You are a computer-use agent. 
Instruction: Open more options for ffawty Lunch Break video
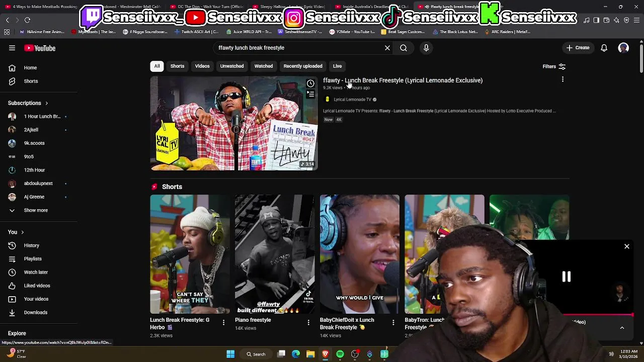click(562, 79)
